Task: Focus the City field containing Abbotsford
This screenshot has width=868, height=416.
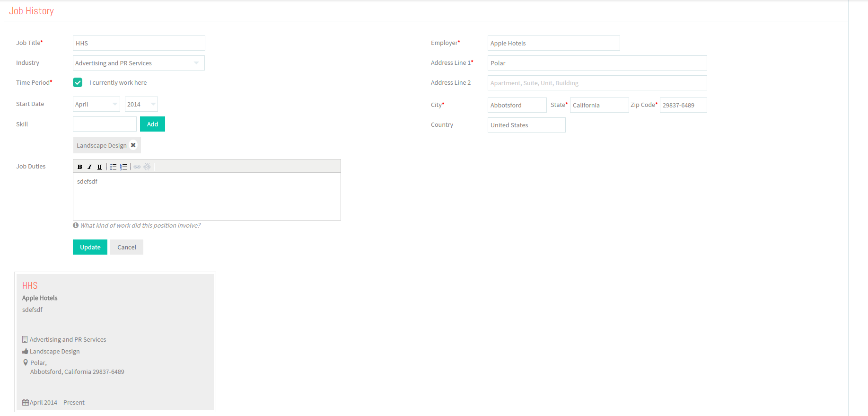Action: pyautogui.click(x=517, y=105)
